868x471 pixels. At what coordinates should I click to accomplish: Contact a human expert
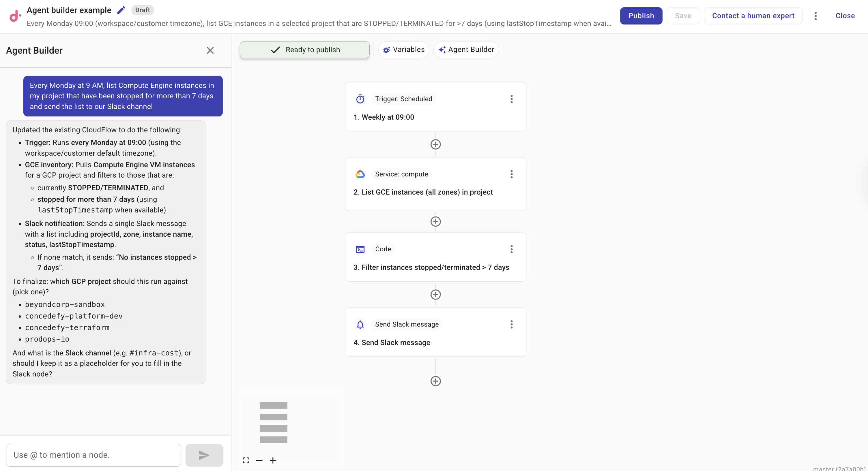pyautogui.click(x=753, y=16)
